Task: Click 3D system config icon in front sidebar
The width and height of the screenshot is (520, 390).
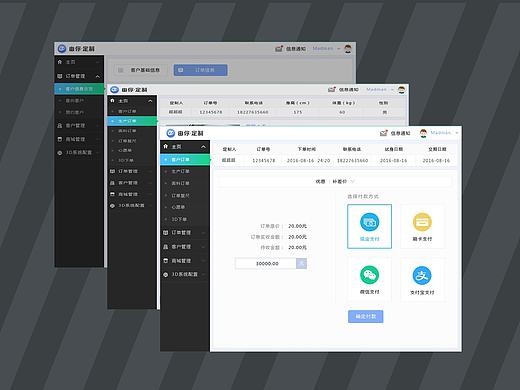Action: click(166, 274)
